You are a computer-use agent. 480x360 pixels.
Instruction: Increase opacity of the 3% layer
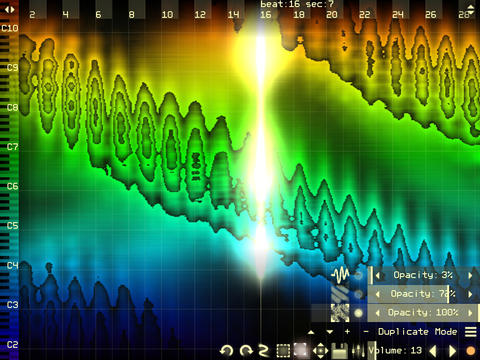pyautogui.click(x=470, y=275)
